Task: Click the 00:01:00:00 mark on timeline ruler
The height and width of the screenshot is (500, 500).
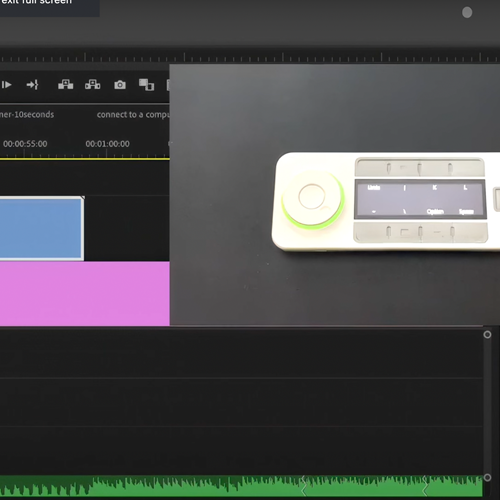Action: pyautogui.click(x=107, y=144)
